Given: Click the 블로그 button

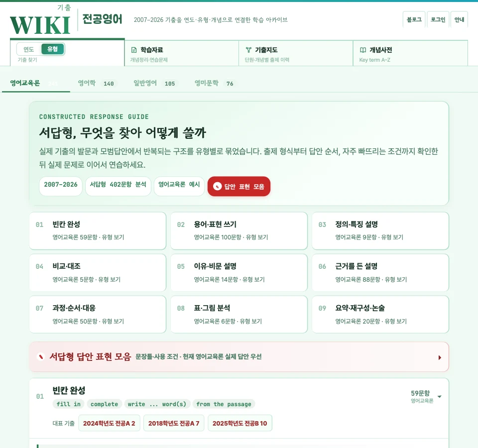Looking at the screenshot, I should [x=414, y=19].
